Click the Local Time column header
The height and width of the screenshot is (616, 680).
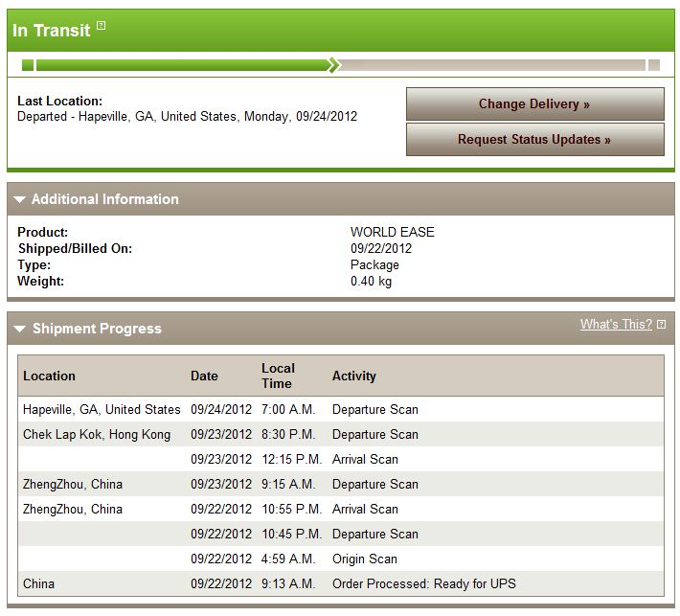pyautogui.click(x=278, y=376)
